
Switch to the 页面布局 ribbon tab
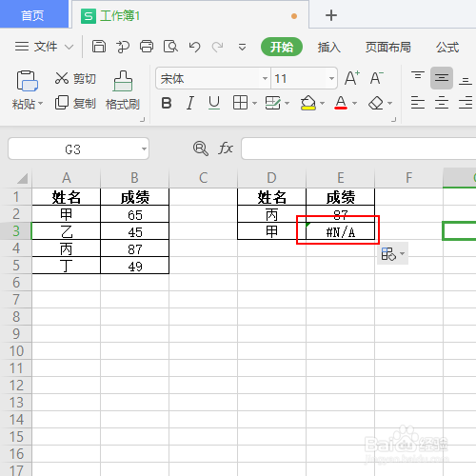click(387, 48)
